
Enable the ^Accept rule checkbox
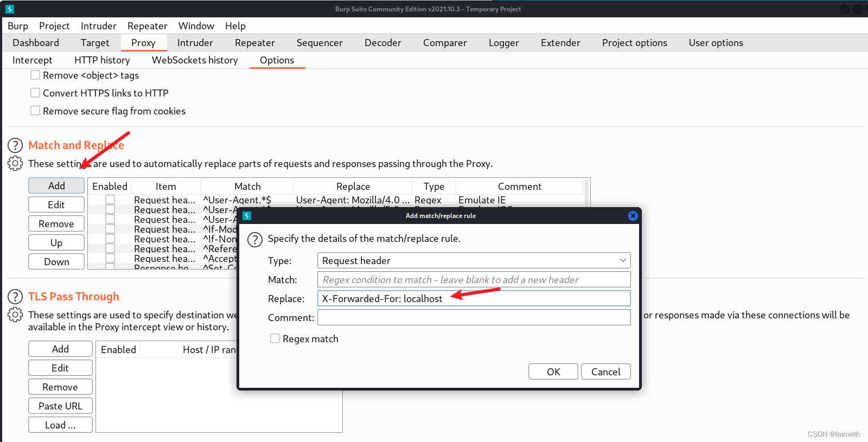coord(110,258)
